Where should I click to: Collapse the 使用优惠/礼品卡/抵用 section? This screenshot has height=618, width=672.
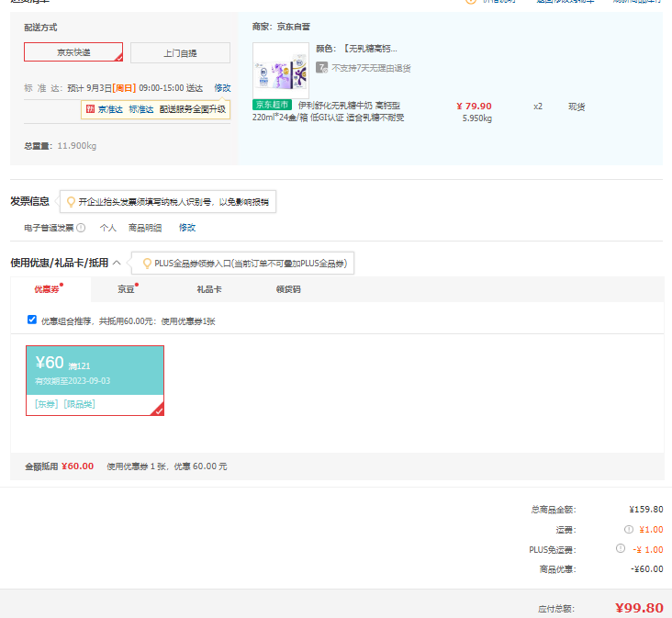click(117, 263)
